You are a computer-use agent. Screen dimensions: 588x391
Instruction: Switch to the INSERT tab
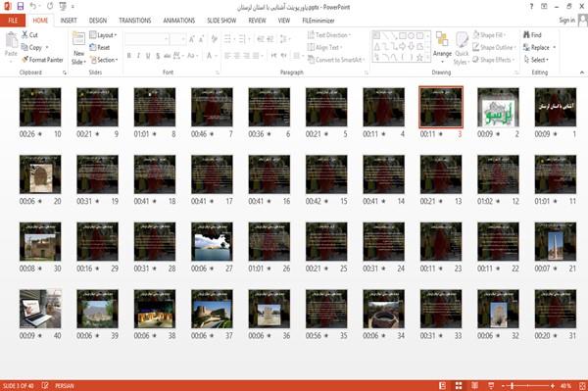[69, 21]
